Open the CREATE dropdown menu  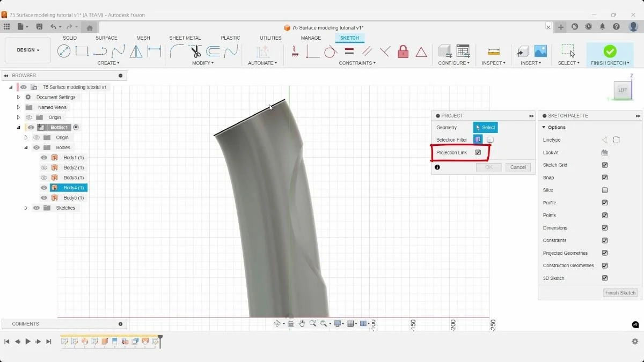[x=109, y=63]
